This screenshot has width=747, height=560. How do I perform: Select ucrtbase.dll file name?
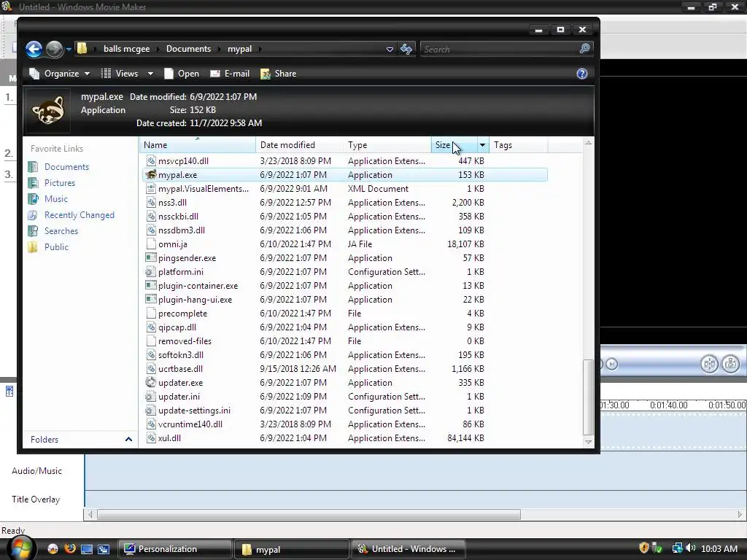coord(181,369)
